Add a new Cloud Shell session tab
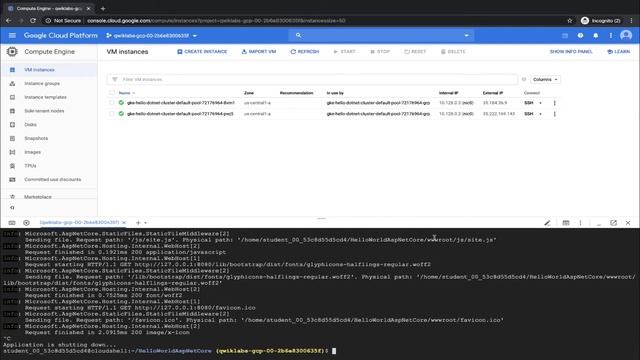The height and width of the screenshot is (360, 640). tap(138, 223)
